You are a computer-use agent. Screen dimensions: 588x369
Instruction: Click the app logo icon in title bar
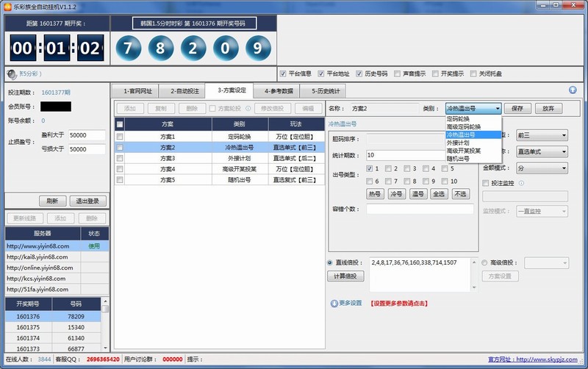7,6
